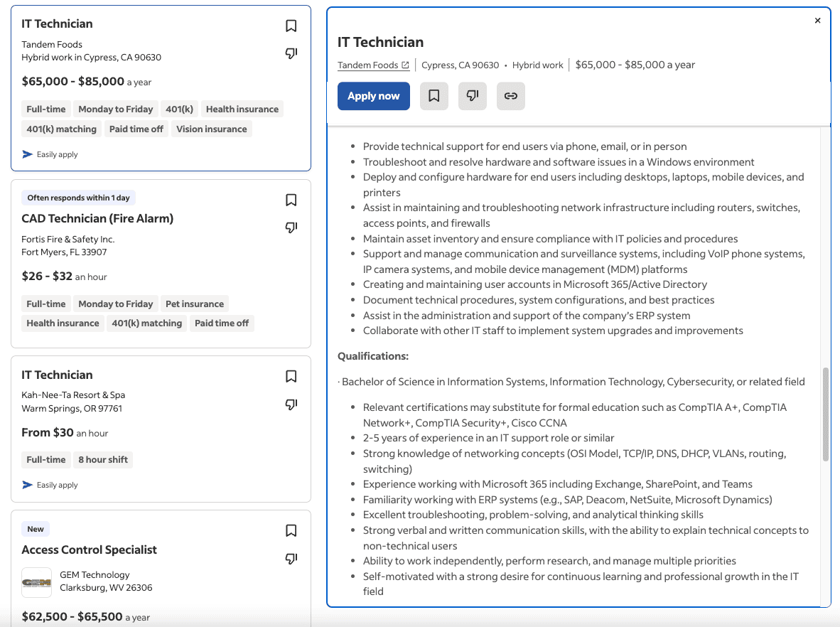Click the Health insurance tag on Tandem Foods card
Image resolution: width=840 pixels, height=627 pixels.
(x=242, y=109)
